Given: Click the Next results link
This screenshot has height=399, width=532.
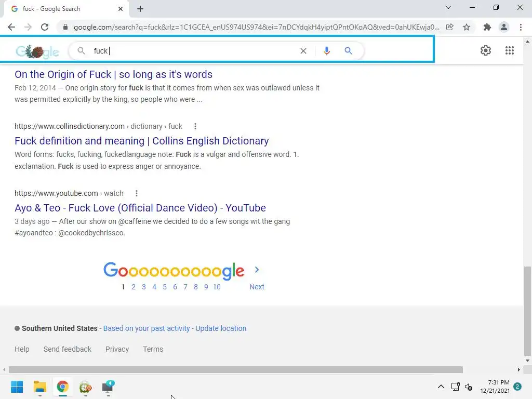Looking at the screenshot, I should pos(257,287).
